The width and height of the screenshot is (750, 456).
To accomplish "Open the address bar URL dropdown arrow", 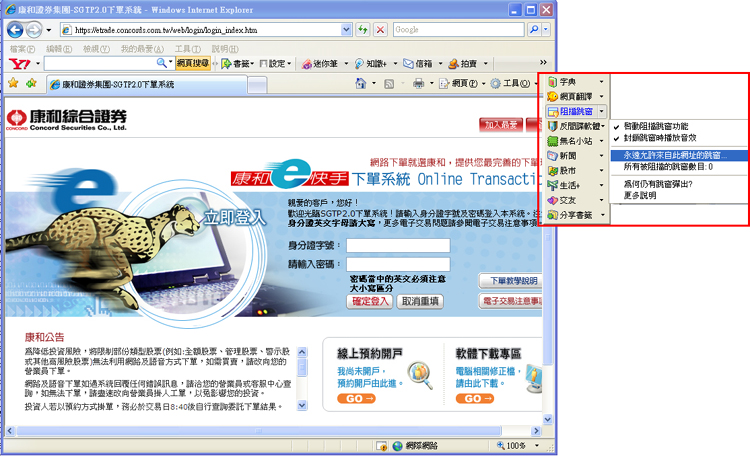I will pos(346,30).
